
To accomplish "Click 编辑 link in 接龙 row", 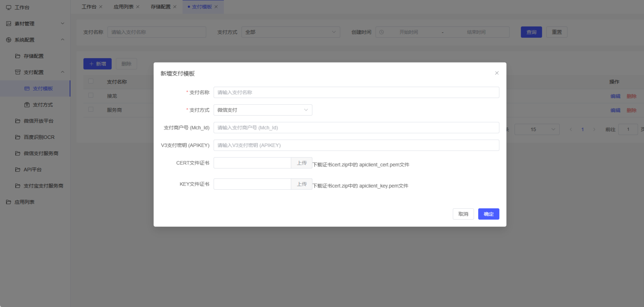I will coord(615,96).
